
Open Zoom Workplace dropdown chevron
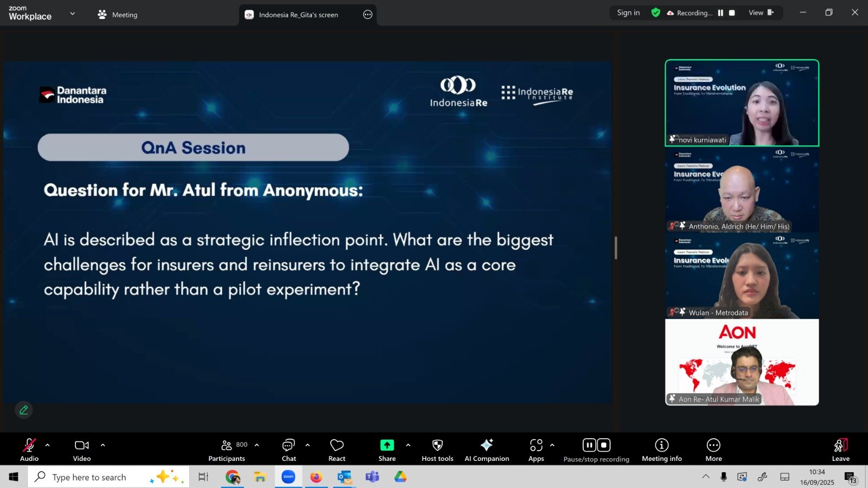[x=73, y=14]
